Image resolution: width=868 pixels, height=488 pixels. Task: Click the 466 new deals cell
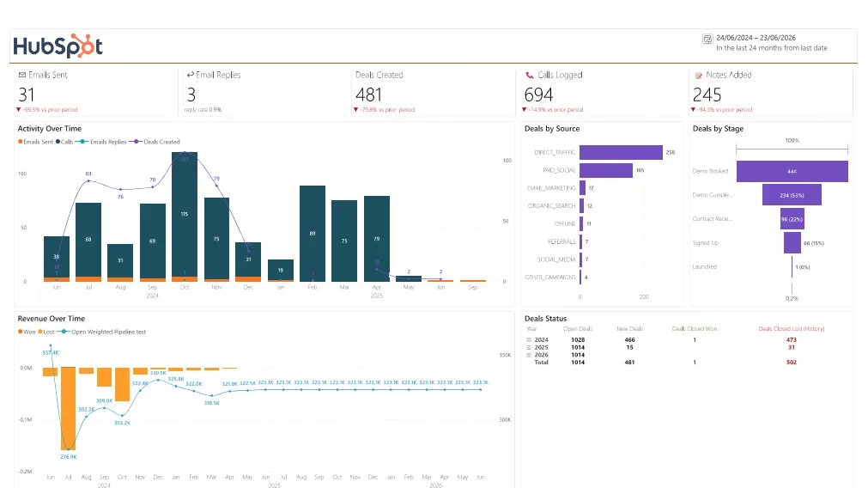coord(630,340)
